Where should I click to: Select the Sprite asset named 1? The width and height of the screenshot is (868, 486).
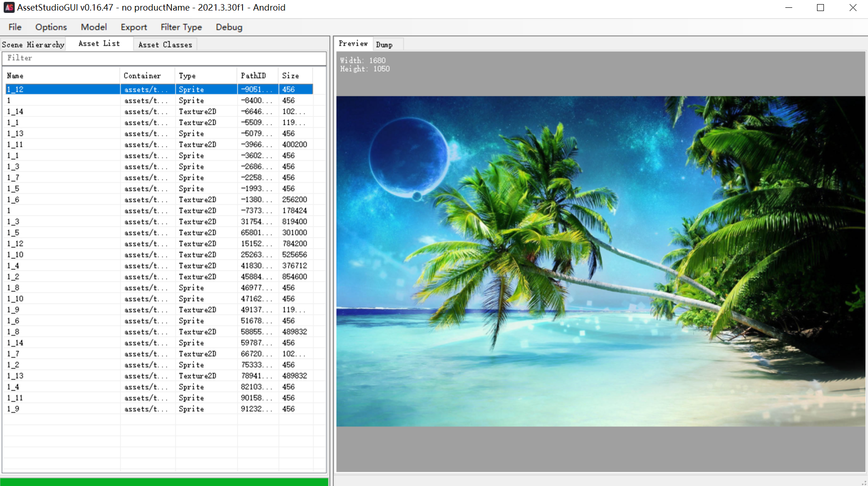tap(159, 101)
